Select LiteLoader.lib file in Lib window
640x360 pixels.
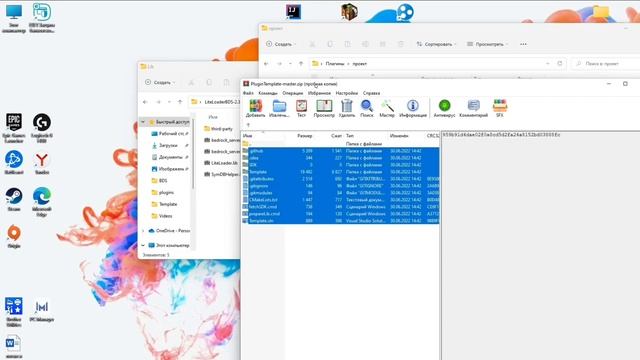[221, 163]
